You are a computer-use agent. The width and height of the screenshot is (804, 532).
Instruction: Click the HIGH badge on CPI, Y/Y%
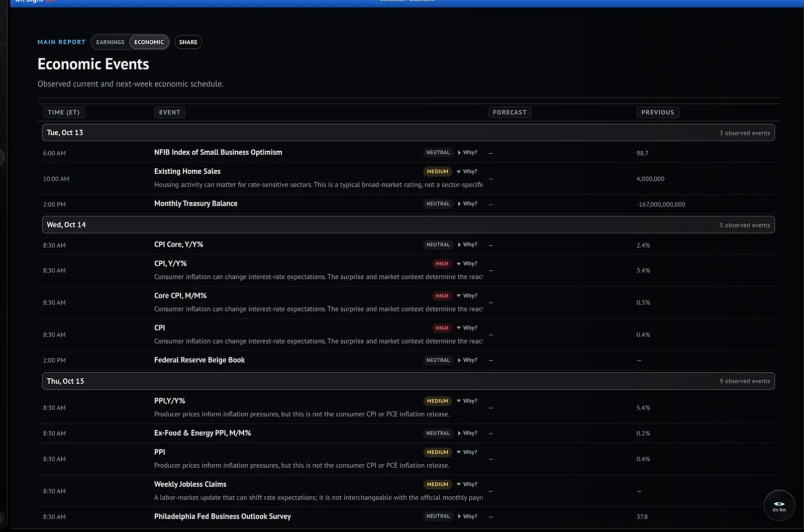442,264
